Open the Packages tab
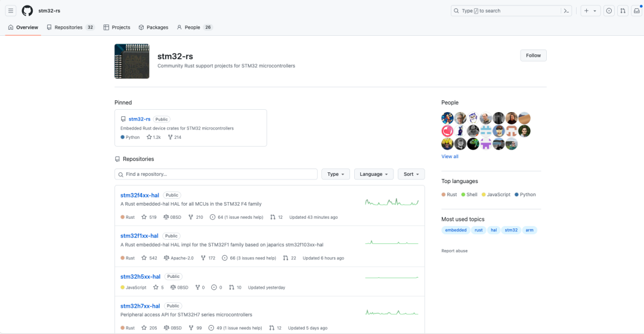Viewport: 644px width, 334px height. (x=153, y=27)
